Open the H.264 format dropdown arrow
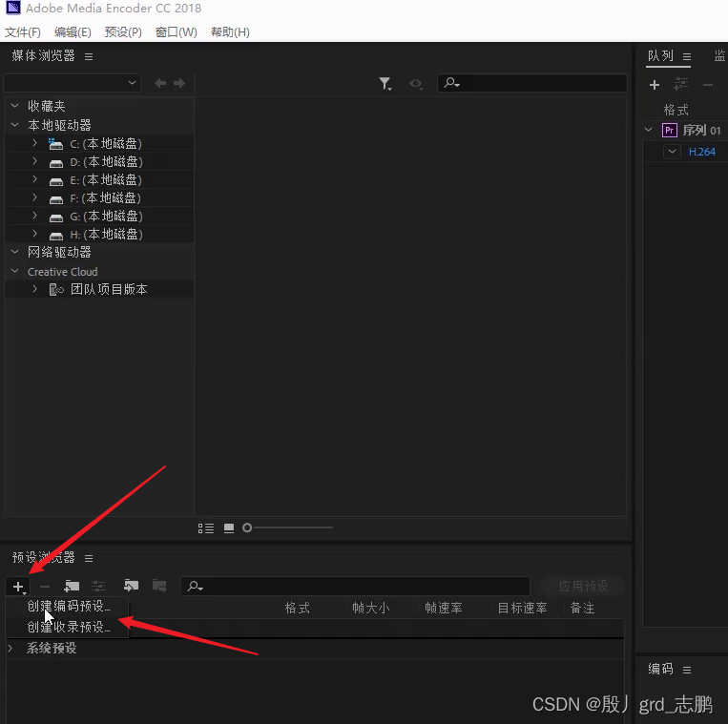The width and height of the screenshot is (728, 724). [672, 152]
